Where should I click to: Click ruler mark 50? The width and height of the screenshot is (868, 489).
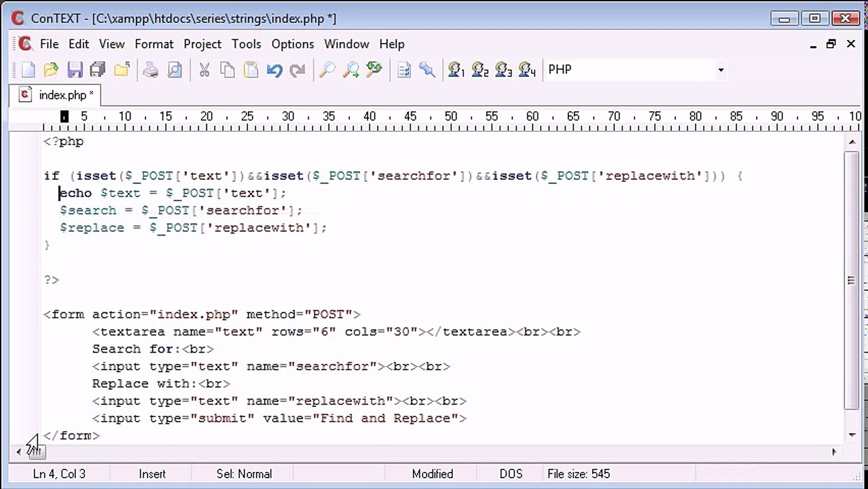coord(451,117)
